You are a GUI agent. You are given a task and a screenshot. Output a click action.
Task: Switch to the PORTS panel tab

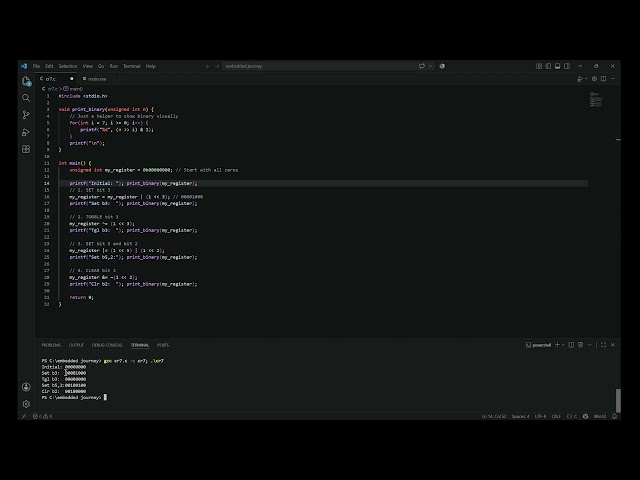163,345
